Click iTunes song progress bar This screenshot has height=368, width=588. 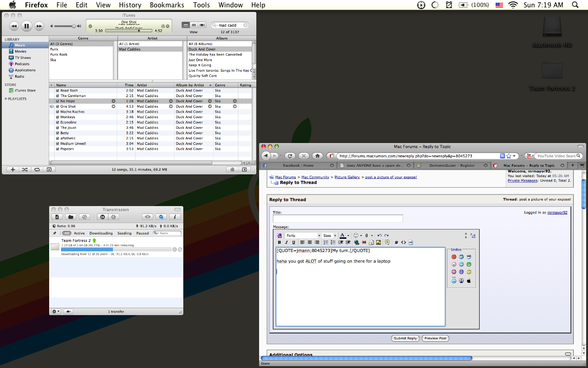(130, 31)
